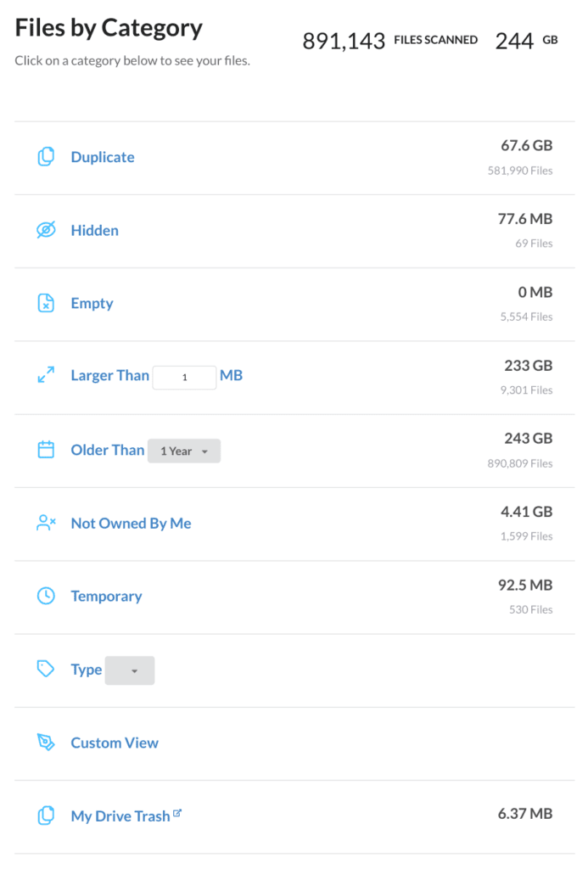Select the Not Owned By Me category

point(131,524)
